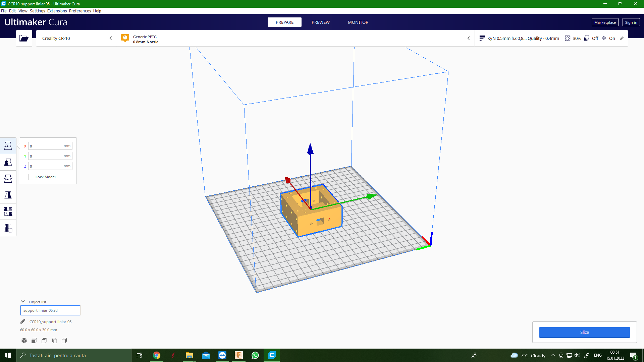The height and width of the screenshot is (362, 644).
Task: Open Chrome from the Windows taskbar
Action: coord(157,355)
